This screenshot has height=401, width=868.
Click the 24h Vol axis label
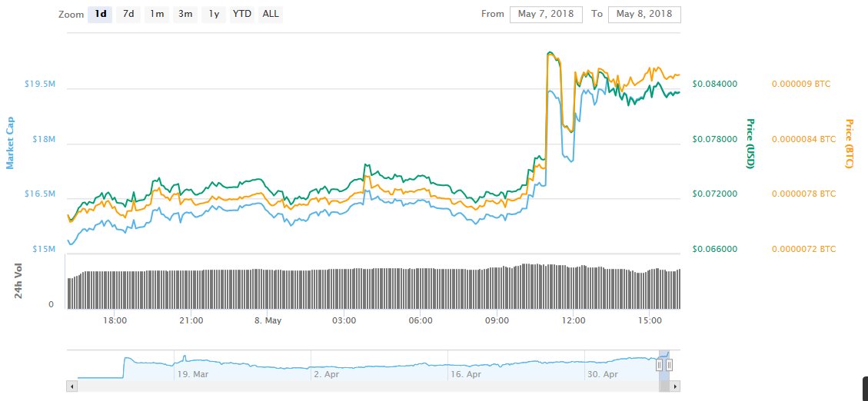18,280
